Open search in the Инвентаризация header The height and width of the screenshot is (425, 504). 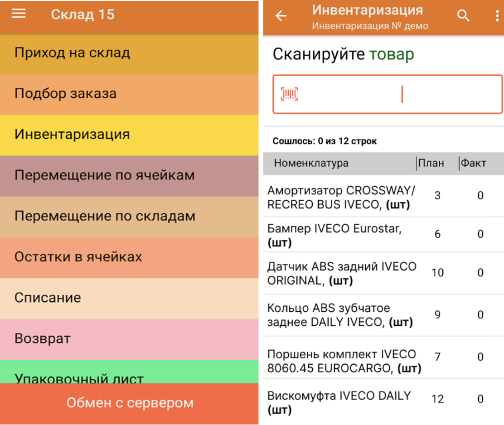pyautogui.click(x=463, y=15)
